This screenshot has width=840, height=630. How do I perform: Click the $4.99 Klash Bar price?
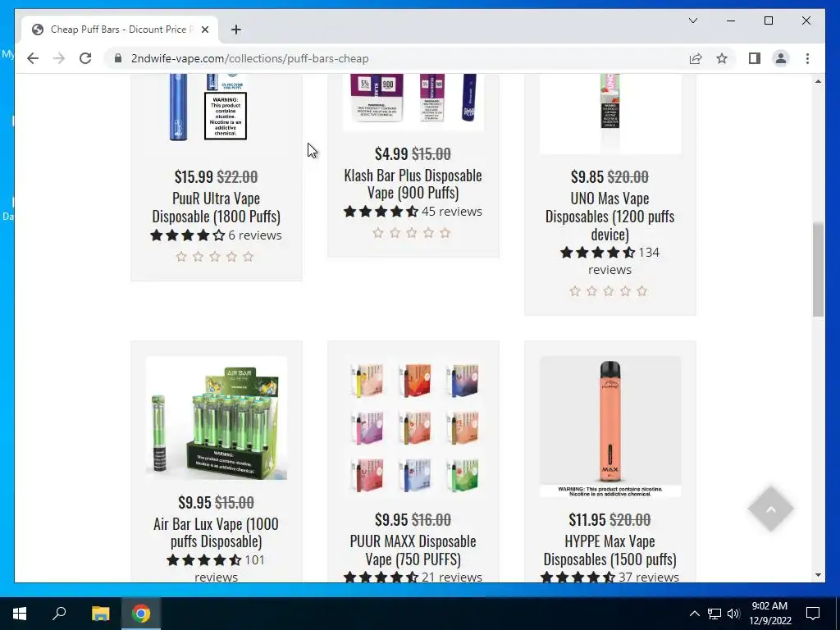point(391,153)
